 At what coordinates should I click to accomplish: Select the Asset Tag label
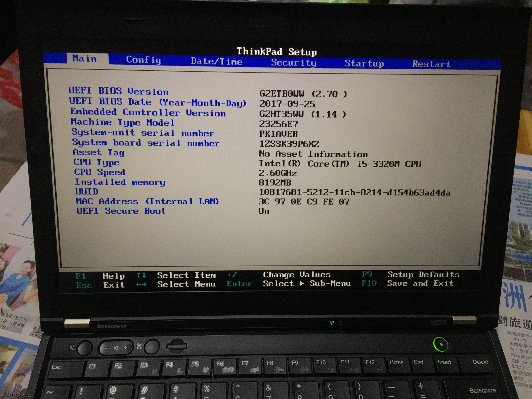[99, 153]
